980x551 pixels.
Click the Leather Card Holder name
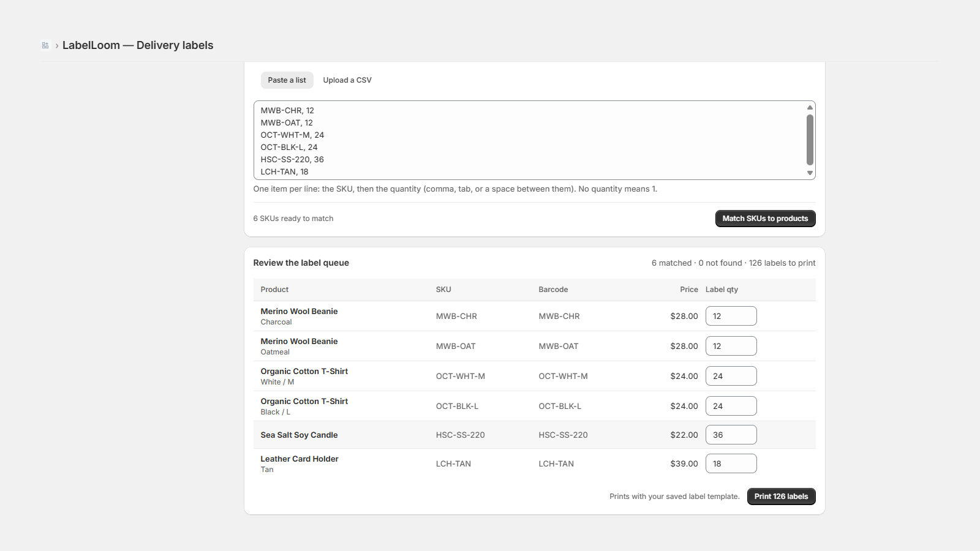(300, 459)
